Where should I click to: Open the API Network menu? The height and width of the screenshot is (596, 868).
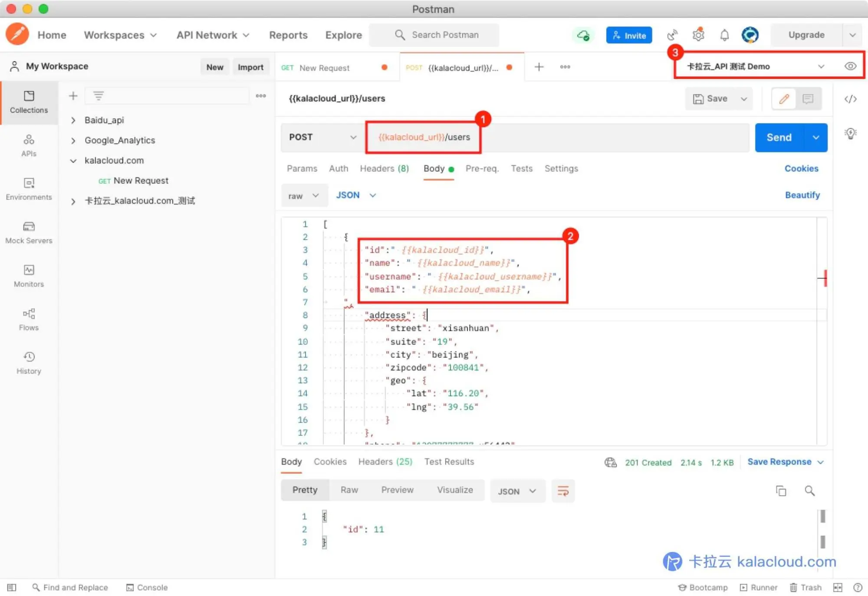(213, 35)
